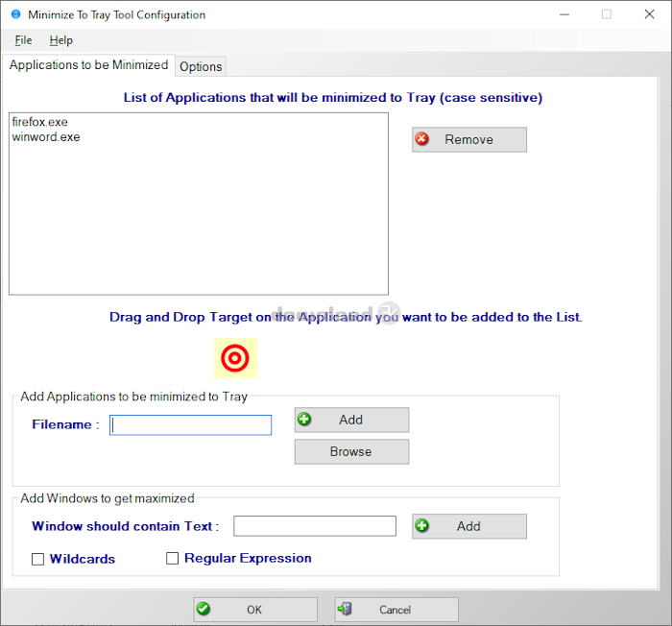Browse for an application file
Image resolution: width=672 pixels, height=626 pixels.
pos(351,451)
